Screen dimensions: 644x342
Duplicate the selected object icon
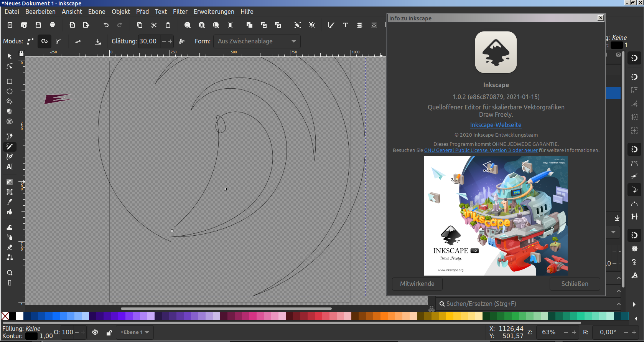click(249, 25)
